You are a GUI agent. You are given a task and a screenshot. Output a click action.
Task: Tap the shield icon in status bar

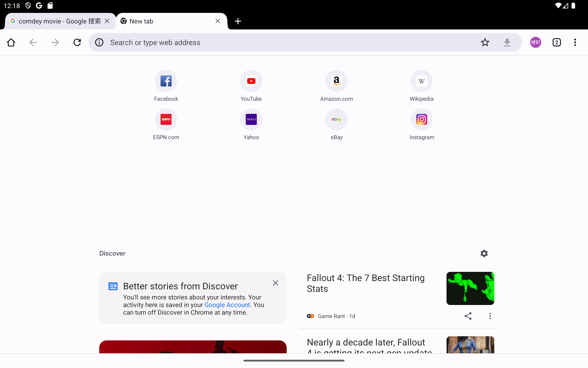[x=28, y=6]
